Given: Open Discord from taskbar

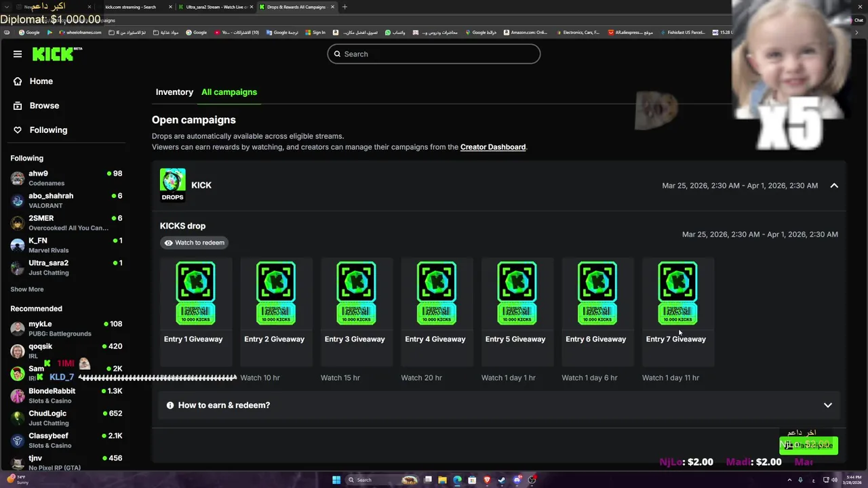Looking at the screenshot, I should click(x=517, y=480).
